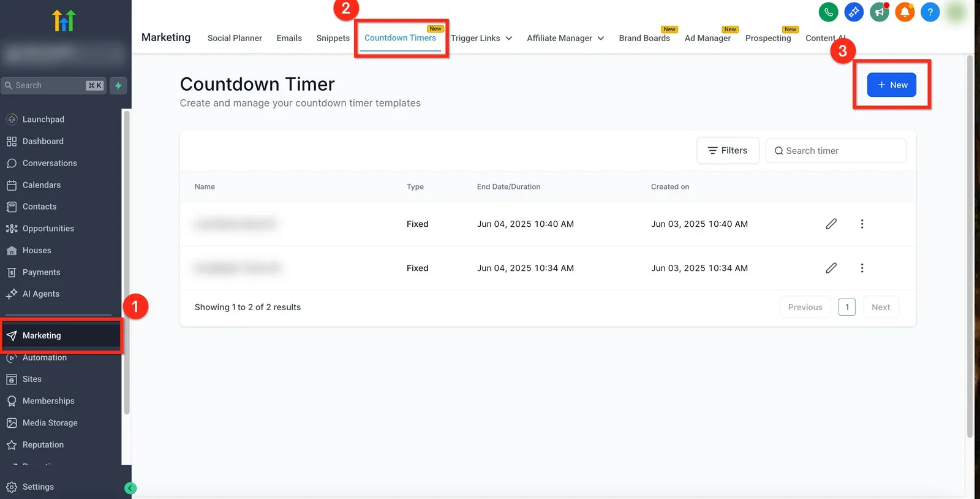The width and height of the screenshot is (980, 499).
Task: Click the Reputation star icon
Action: click(x=12, y=444)
